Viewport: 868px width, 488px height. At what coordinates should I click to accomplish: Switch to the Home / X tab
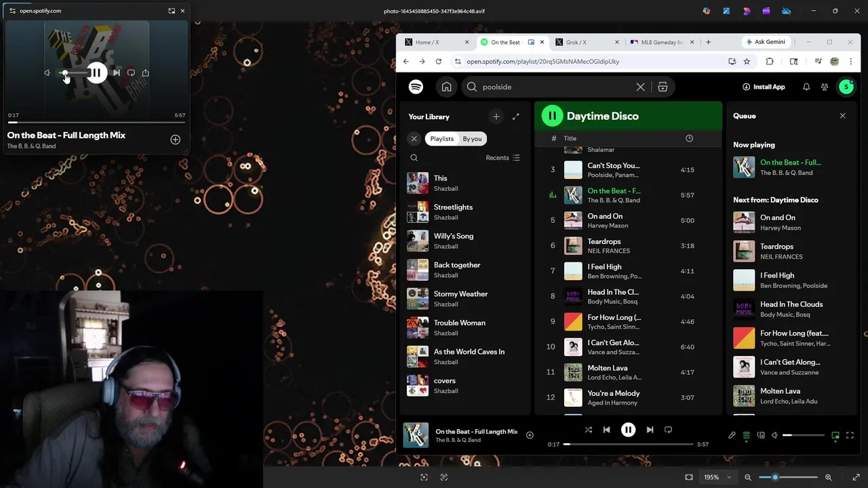(x=436, y=42)
